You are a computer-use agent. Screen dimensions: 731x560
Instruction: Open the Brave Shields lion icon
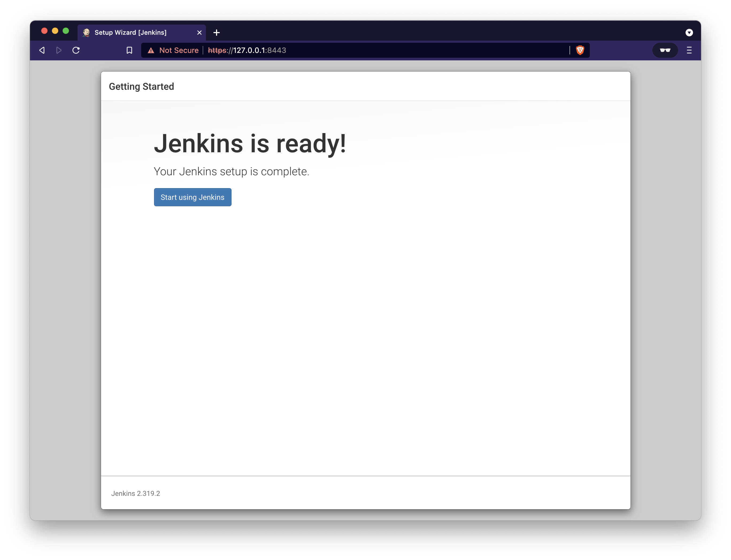(580, 50)
